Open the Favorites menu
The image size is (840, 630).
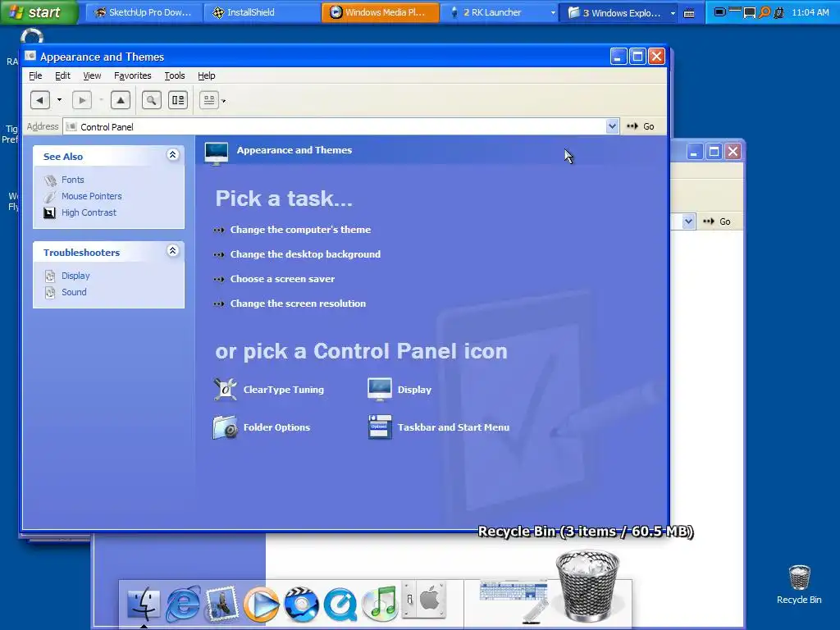(132, 75)
